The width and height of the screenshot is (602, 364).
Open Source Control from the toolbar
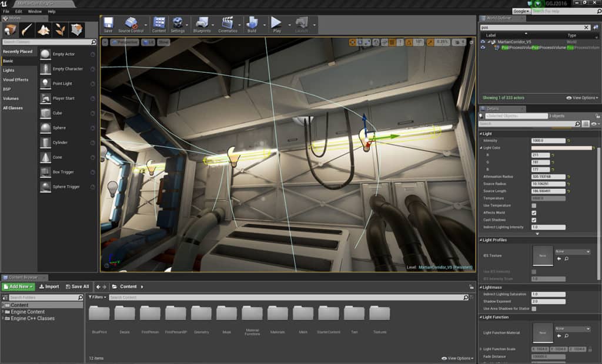coord(131,25)
